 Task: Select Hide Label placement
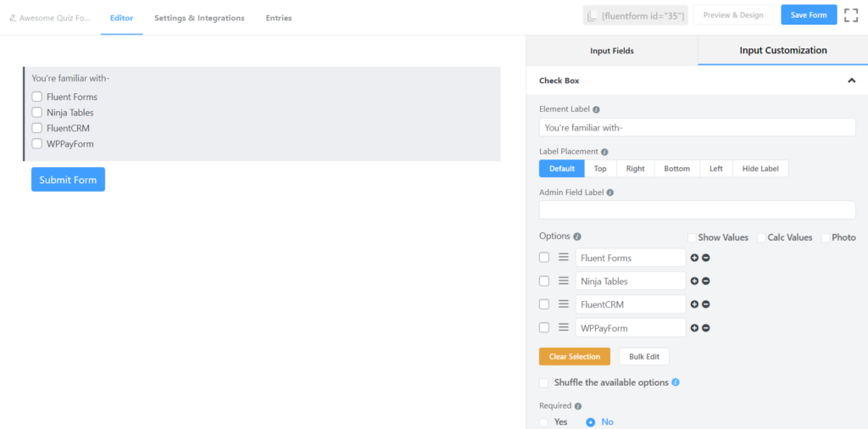point(760,168)
